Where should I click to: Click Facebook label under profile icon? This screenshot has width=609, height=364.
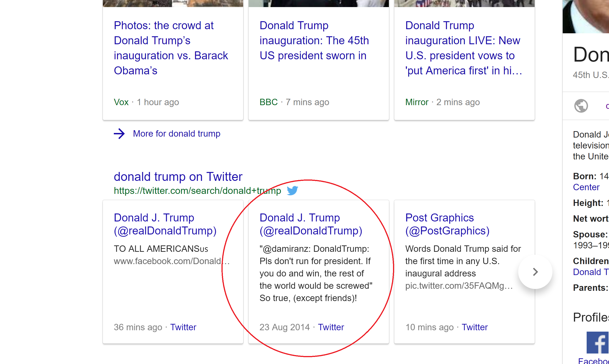[593, 361]
